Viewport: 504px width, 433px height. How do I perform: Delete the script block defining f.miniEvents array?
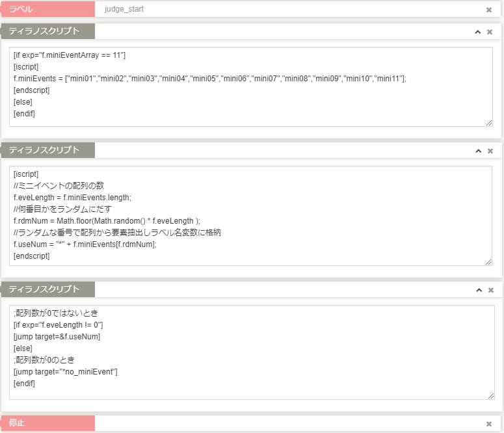490,32
